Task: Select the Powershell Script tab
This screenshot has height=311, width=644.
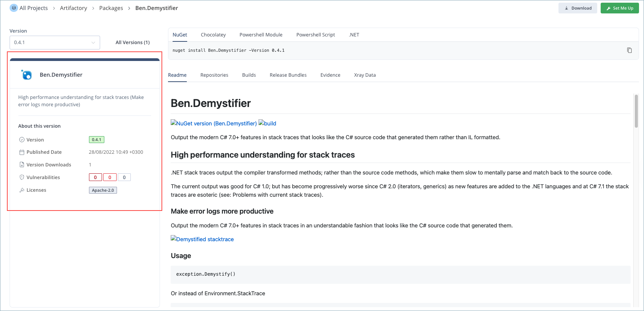Action: [316, 35]
